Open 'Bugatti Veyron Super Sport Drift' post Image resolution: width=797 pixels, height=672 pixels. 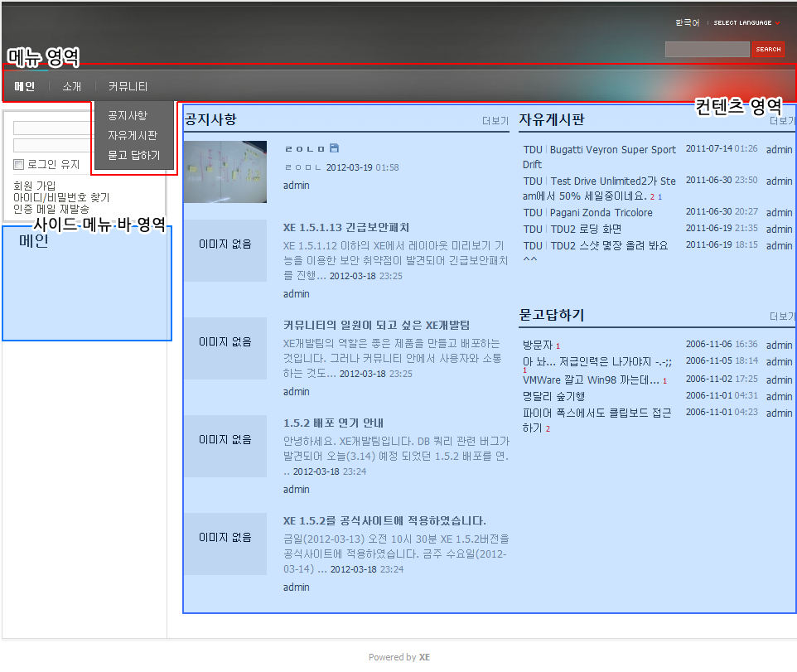pos(612,150)
